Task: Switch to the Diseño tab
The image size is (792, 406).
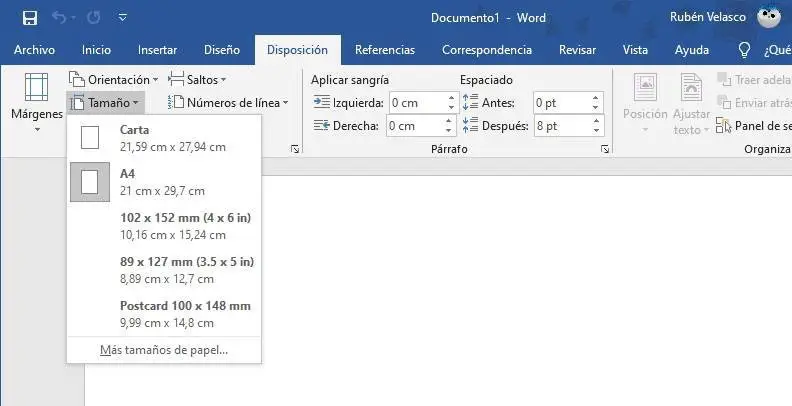Action: pyautogui.click(x=222, y=50)
